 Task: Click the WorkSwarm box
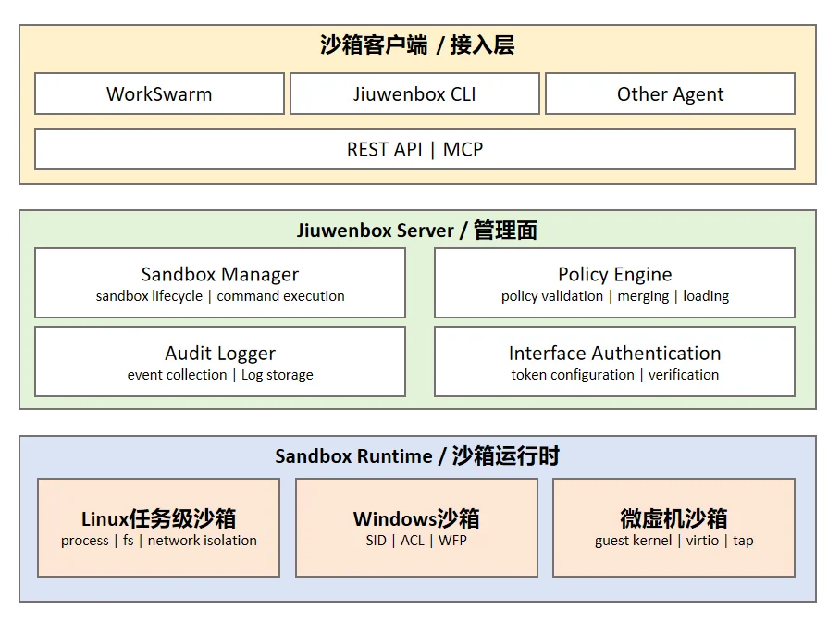(159, 93)
